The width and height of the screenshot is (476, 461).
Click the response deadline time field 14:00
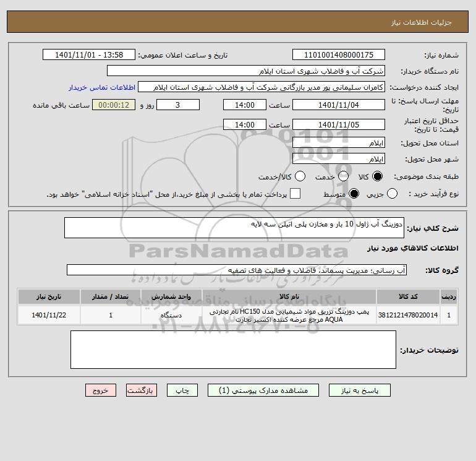pos(245,105)
